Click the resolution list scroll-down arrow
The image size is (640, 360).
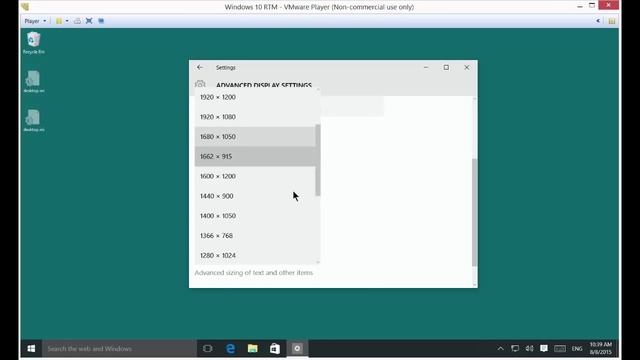(x=318, y=262)
